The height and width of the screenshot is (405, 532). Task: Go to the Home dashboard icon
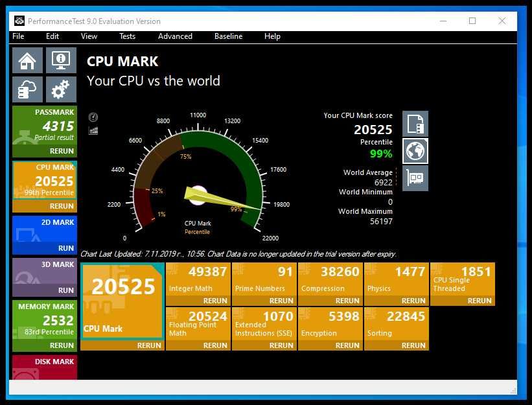pos(27,60)
